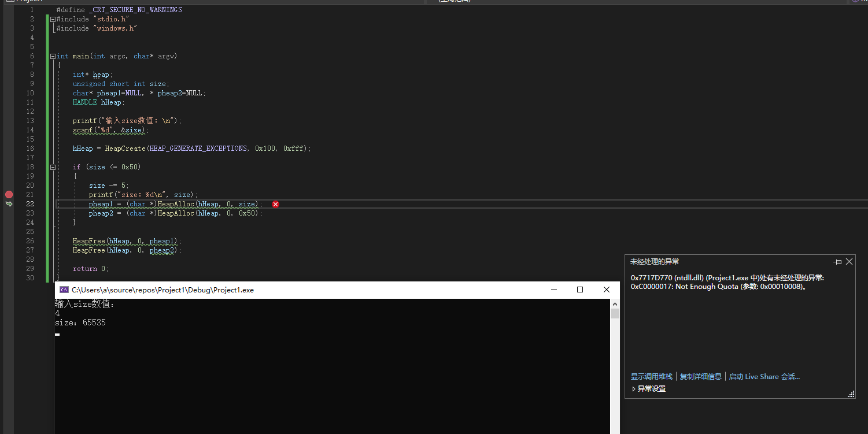Image resolution: width=868 pixels, height=434 pixels.
Task: Collapse the if block at line 18
Action: click(53, 167)
